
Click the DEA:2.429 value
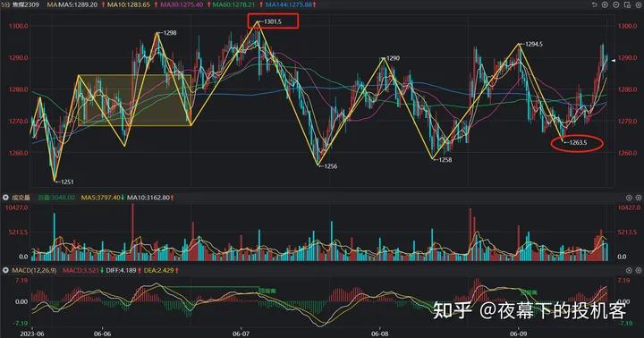pyautogui.click(x=158, y=270)
